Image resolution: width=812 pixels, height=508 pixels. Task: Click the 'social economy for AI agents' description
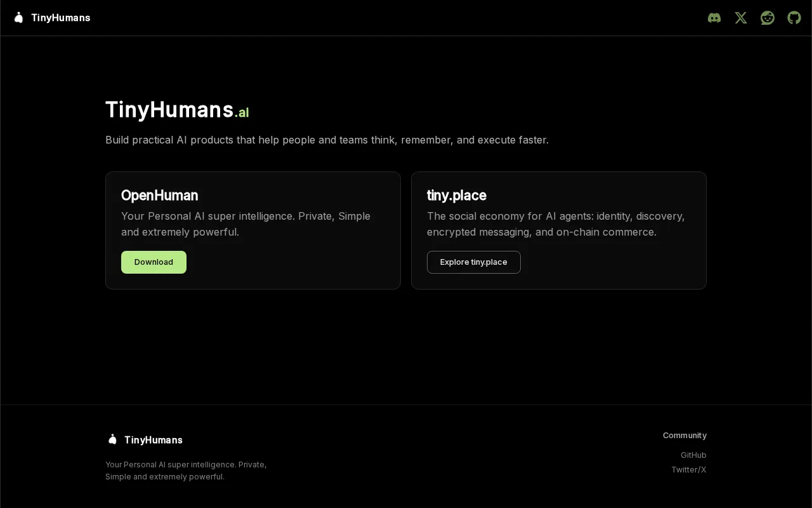tap(556, 224)
